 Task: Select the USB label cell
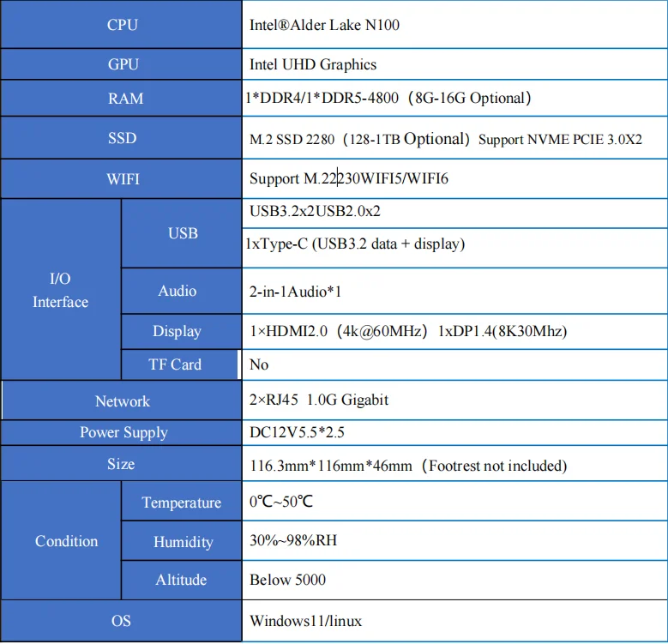click(182, 233)
